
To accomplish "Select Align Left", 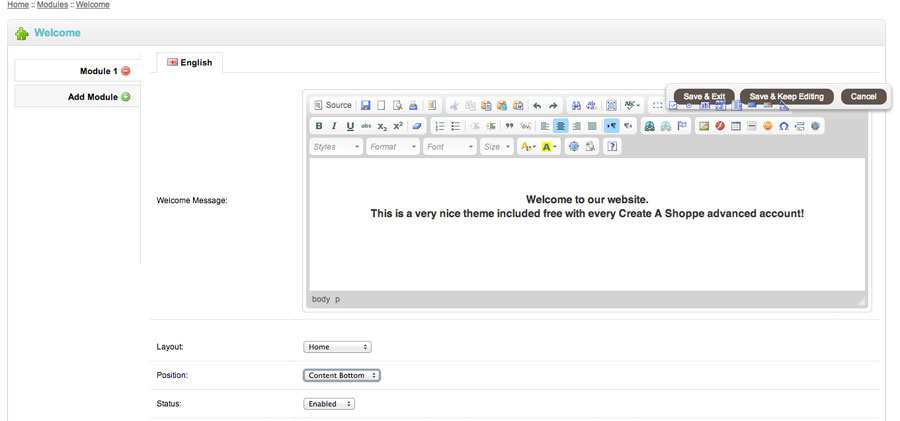I will (x=545, y=126).
